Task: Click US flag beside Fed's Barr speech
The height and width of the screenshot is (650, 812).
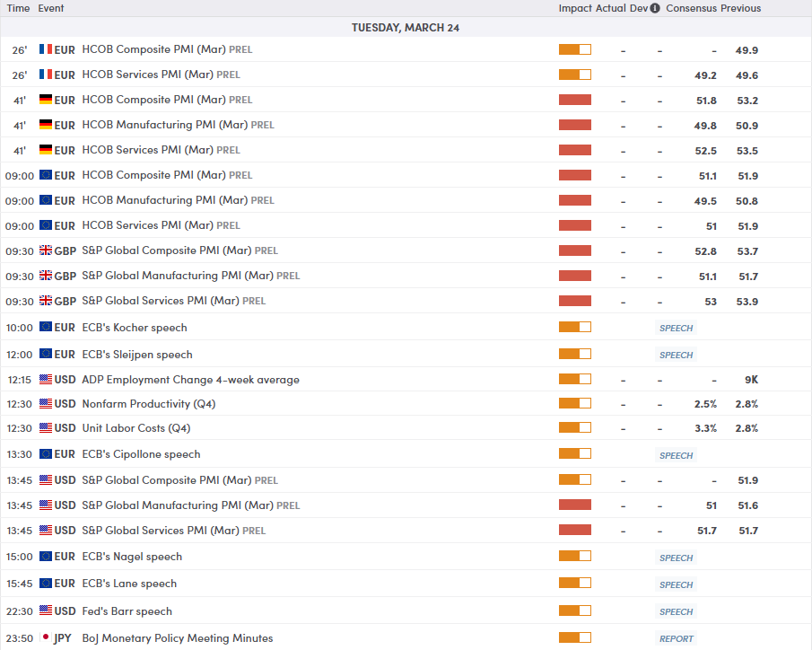Action: [x=46, y=610]
